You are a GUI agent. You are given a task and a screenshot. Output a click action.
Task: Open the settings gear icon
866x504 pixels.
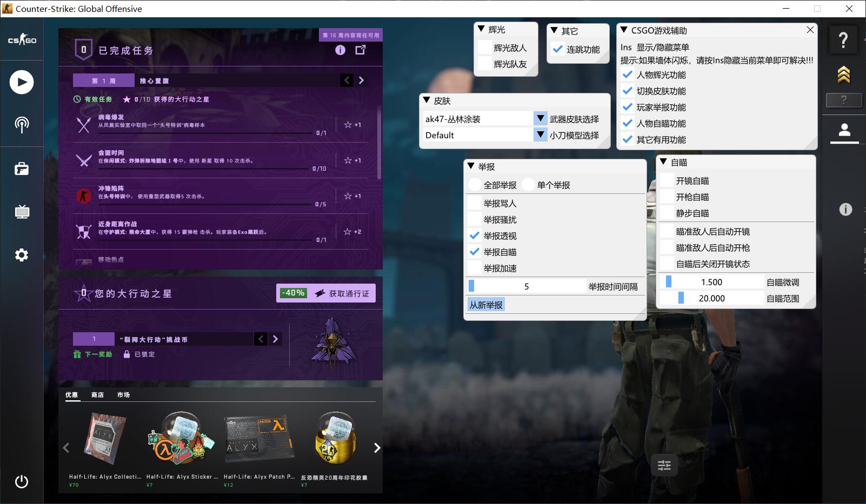click(22, 255)
